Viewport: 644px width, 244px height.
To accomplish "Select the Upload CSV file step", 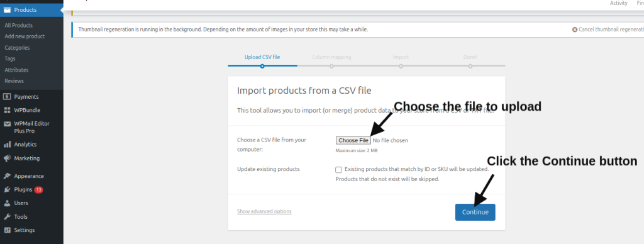I will pyautogui.click(x=262, y=57).
